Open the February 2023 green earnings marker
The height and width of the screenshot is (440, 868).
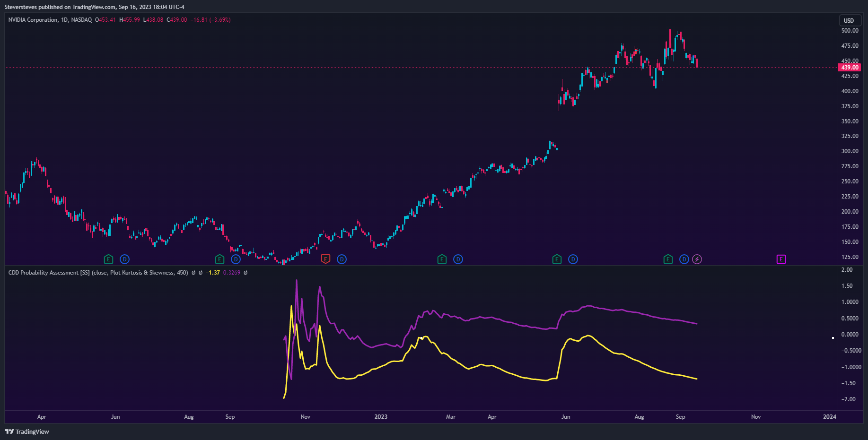tap(442, 259)
